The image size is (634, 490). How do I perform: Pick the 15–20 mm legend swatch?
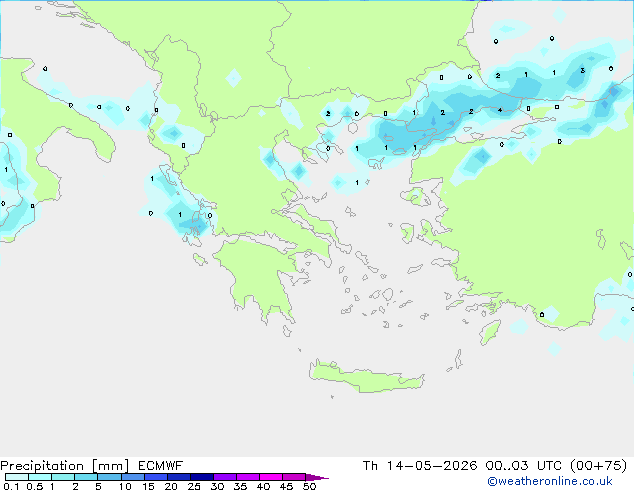pos(156,477)
